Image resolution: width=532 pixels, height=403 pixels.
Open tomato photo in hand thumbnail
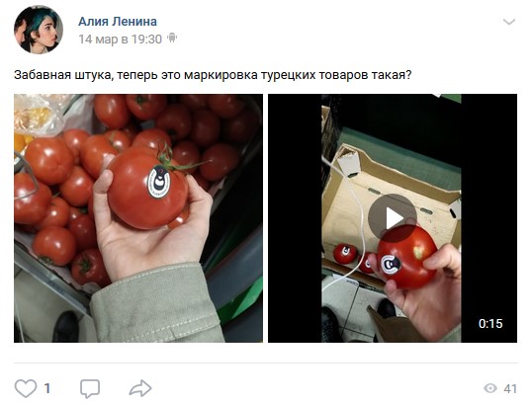coord(138,218)
